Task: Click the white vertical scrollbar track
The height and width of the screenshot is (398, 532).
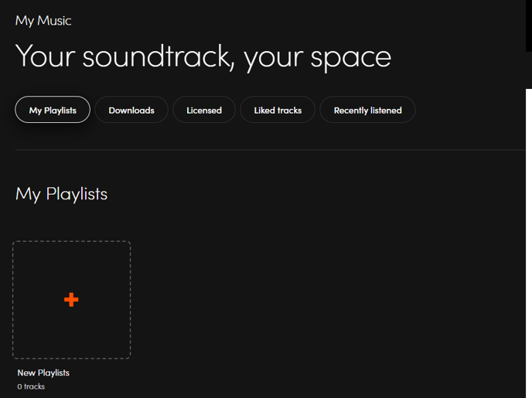Action: click(x=529, y=243)
